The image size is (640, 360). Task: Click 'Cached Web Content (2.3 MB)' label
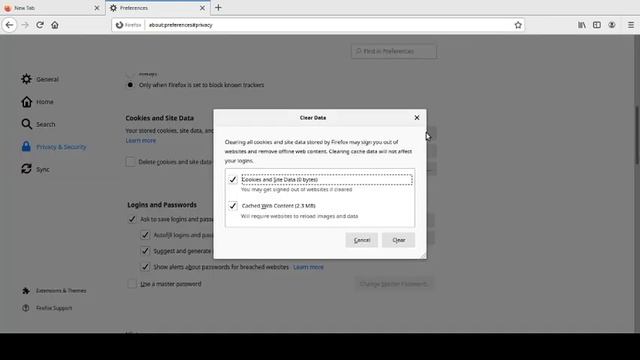pos(279,206)
